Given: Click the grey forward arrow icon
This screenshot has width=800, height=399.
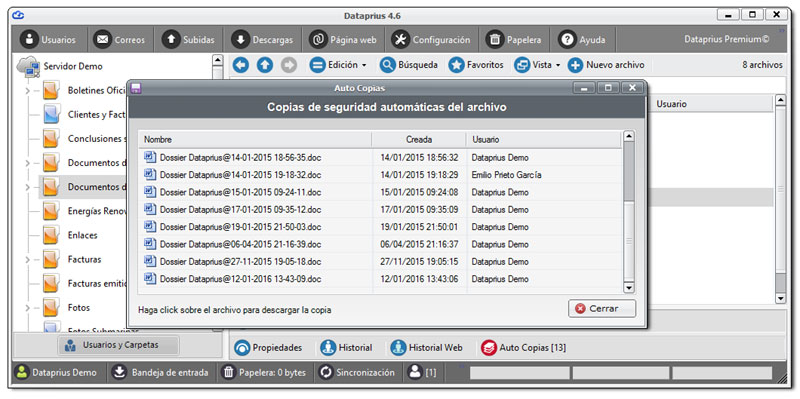Looking at the screenshot, I should 289,65.
